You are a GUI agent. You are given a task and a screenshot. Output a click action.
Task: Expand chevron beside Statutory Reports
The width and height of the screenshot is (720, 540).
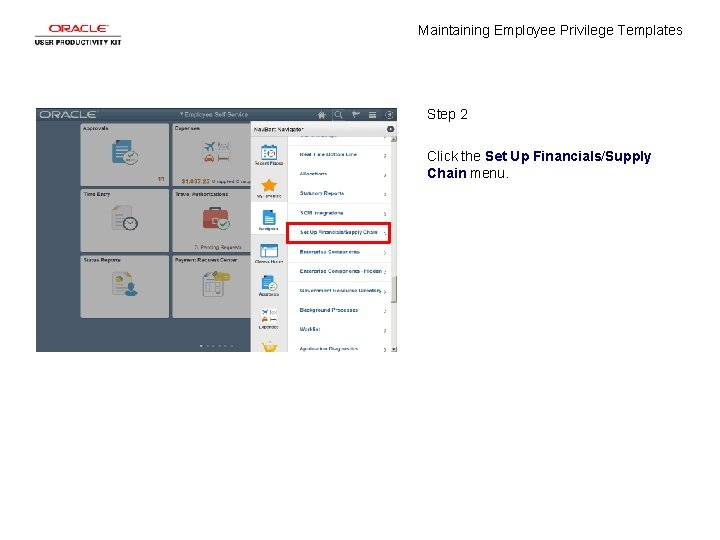coord(385,195)
